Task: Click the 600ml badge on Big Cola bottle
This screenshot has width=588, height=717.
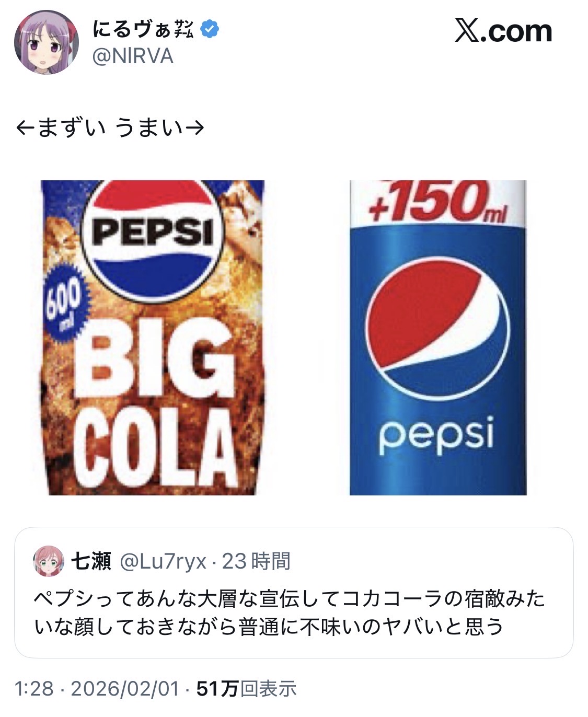Action: coord(63,305)
